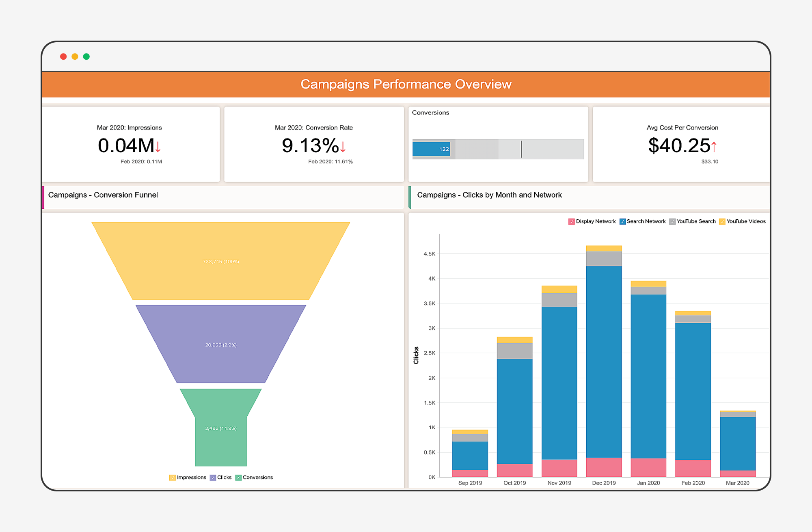The height and width of the screenshot is (532, 812).
Task: Click the 9.13% conversion rate value
Action: 310,145
